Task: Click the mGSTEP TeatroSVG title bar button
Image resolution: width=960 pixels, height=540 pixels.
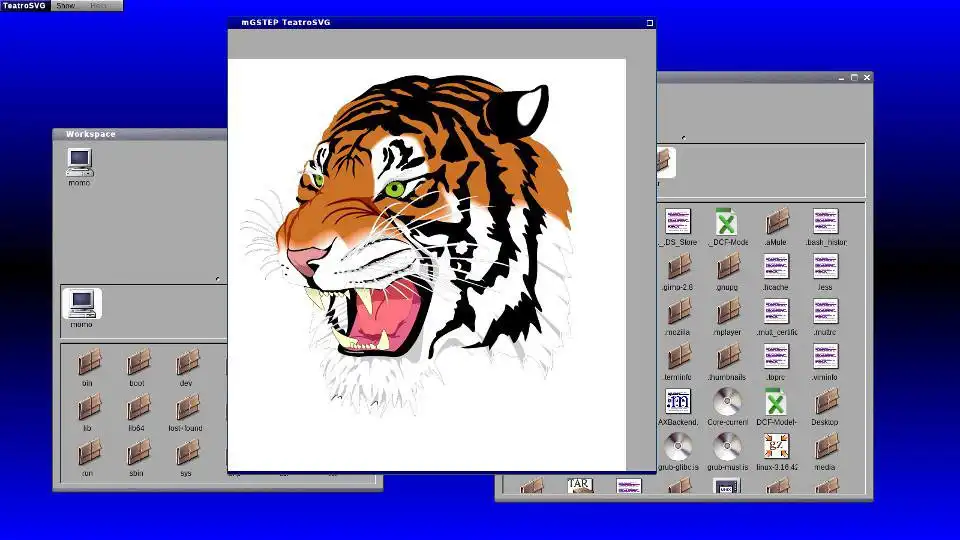Action: tap(650, 23)
